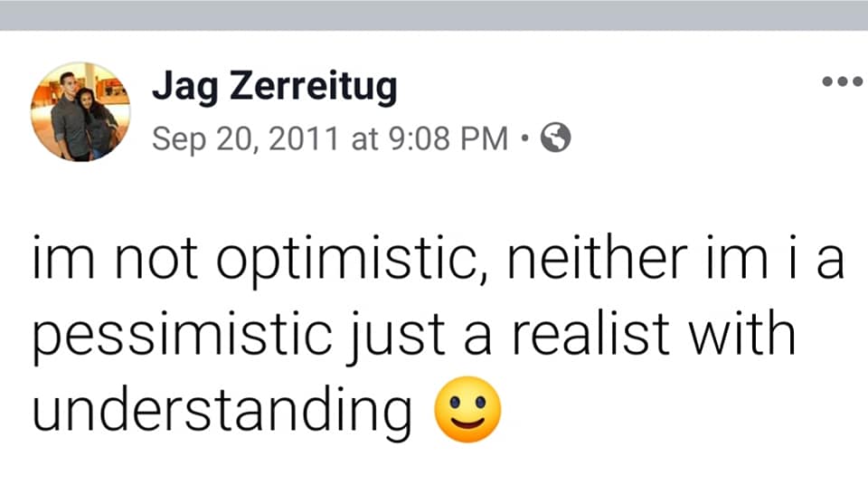The width and height of the screenshot is (868, 485).
Task: Click the globe public-privacy icon
Action: pos(555,138)
